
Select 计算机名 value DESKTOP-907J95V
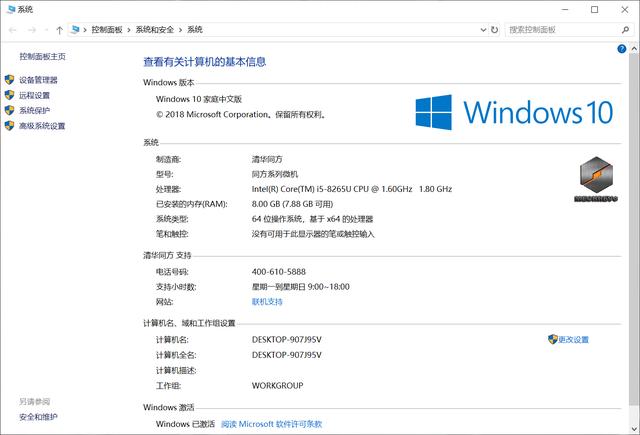point(287,340)
